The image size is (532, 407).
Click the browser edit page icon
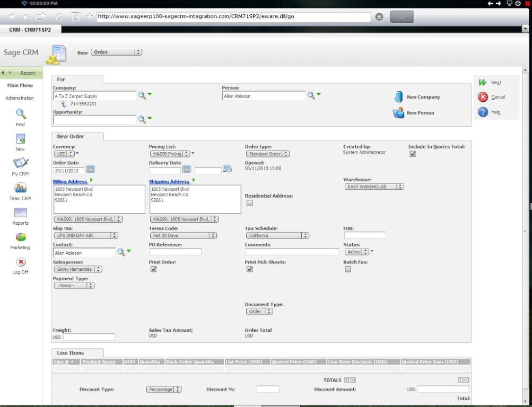point(75,16)
